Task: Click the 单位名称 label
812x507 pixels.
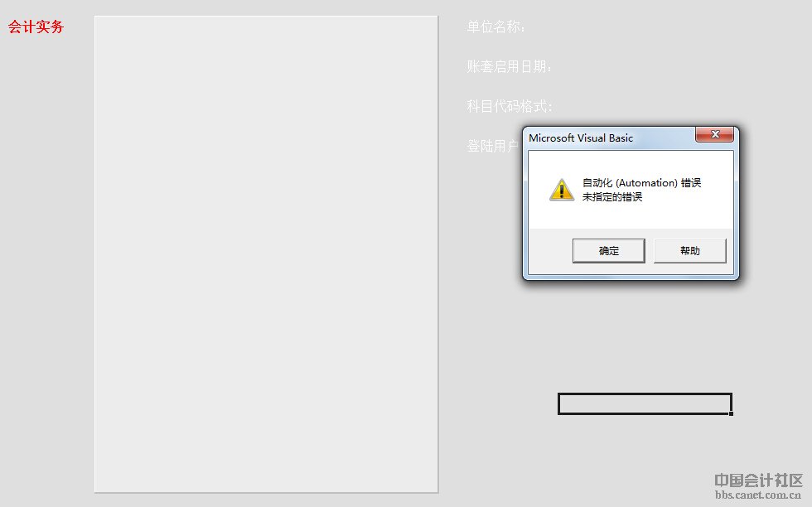Action: click(496, 27)
